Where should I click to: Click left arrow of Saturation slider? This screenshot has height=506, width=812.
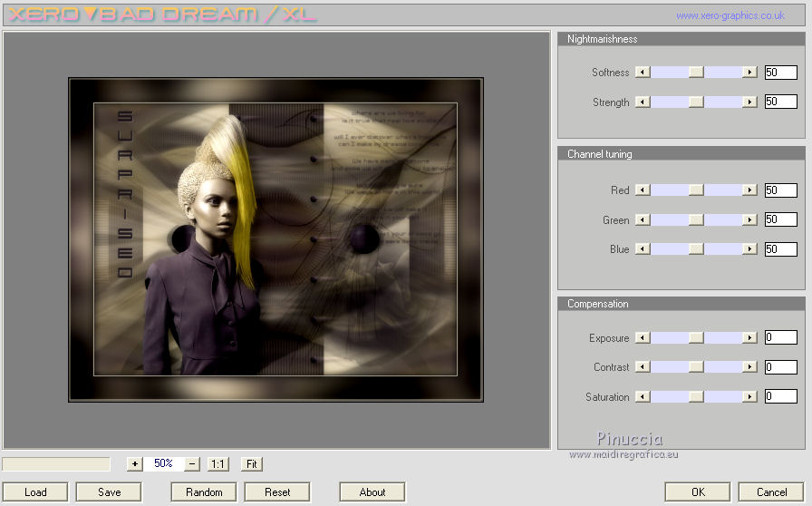[x=643, y=396]
